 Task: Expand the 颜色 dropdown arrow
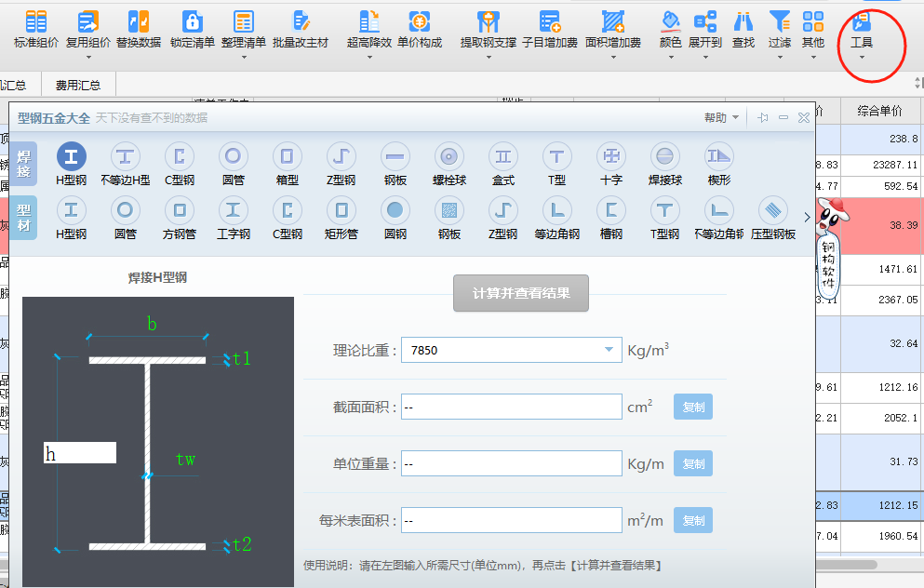click(671, 57)
